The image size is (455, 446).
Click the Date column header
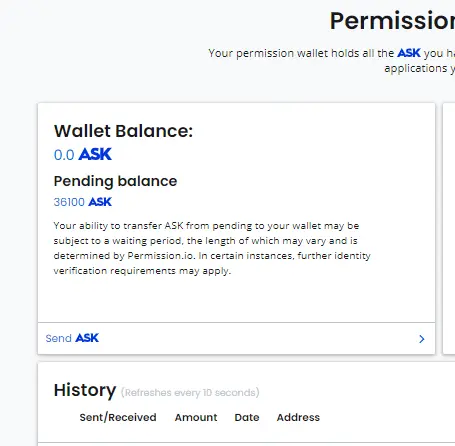[x=247, y=417]
